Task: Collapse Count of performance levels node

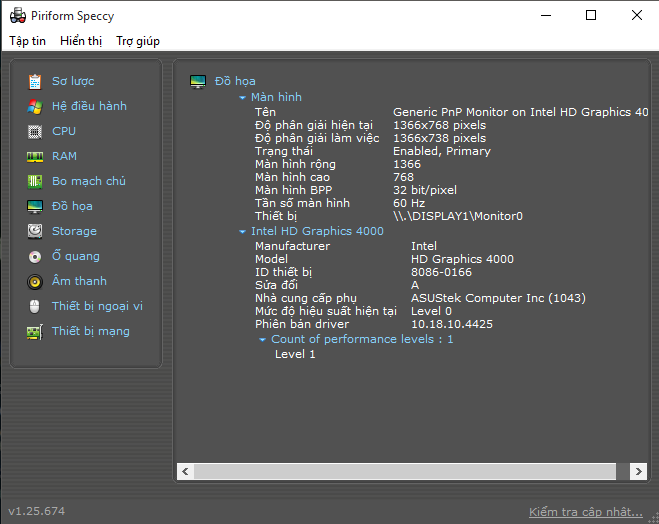Action: (262, 340)
